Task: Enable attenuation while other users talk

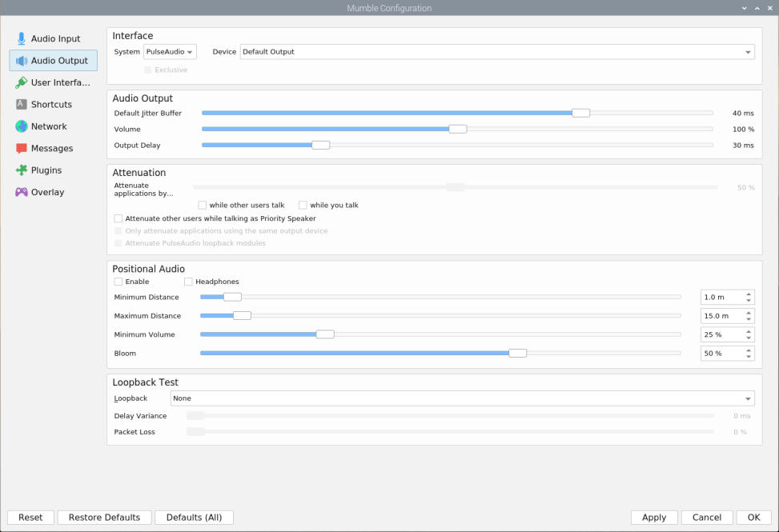Action: pos(203,206)
